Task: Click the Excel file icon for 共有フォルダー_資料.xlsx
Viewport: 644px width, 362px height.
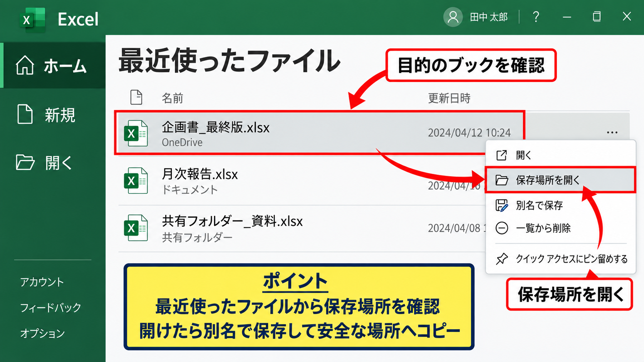Action: (x=136, y=228)
